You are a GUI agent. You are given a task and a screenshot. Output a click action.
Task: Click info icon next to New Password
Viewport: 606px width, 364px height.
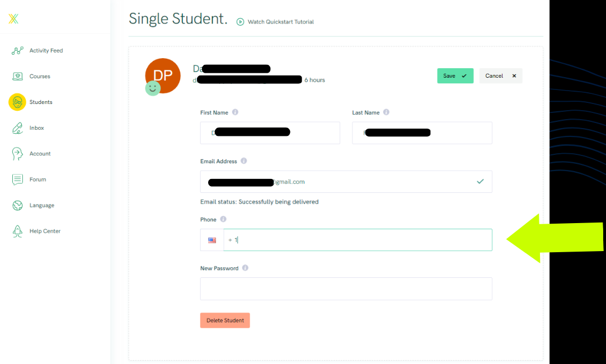[245, 268]
